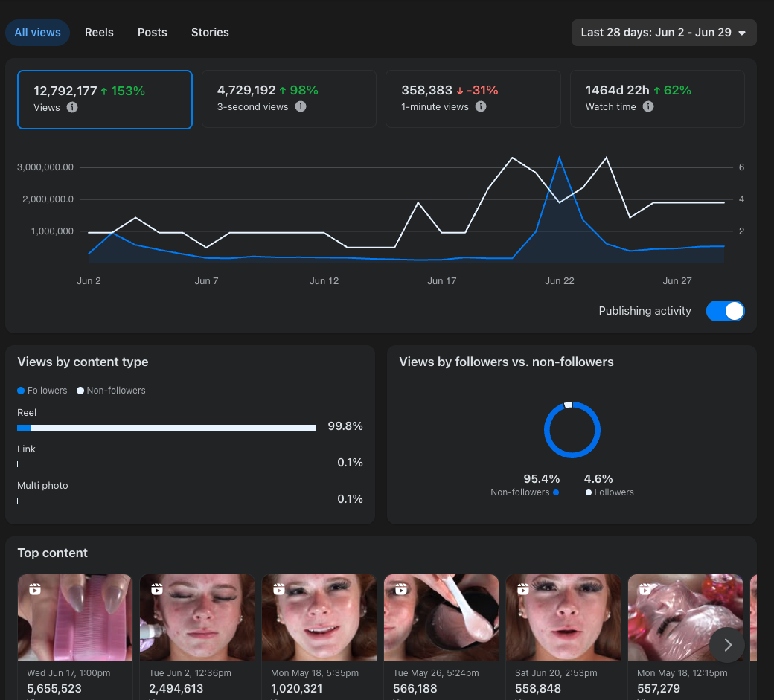Click the Multi photo content type label
Screen dimensions: 774x700
point(42,486)
